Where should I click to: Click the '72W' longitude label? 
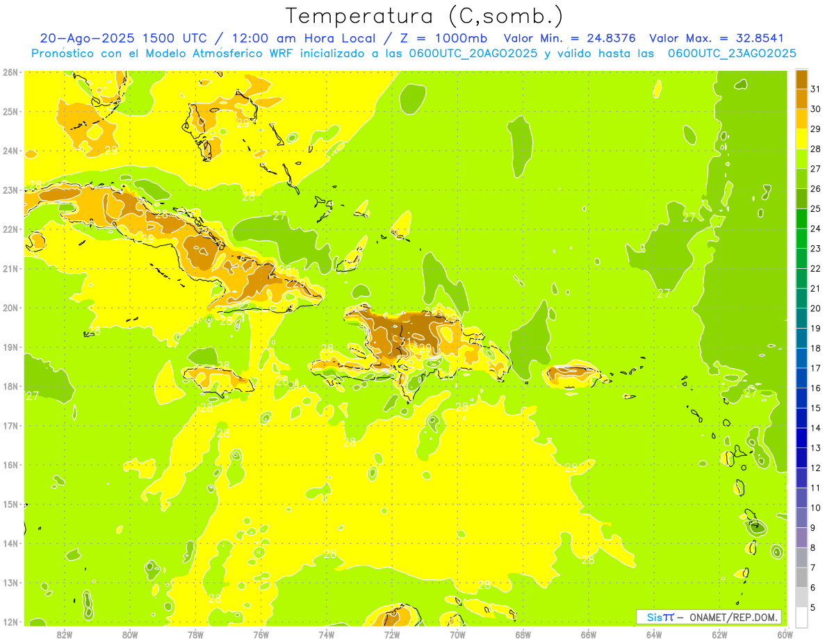click(392, 635)
